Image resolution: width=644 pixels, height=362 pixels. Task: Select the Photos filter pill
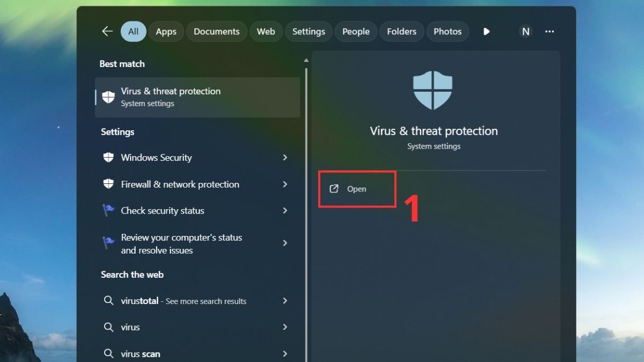coord(448,31)
